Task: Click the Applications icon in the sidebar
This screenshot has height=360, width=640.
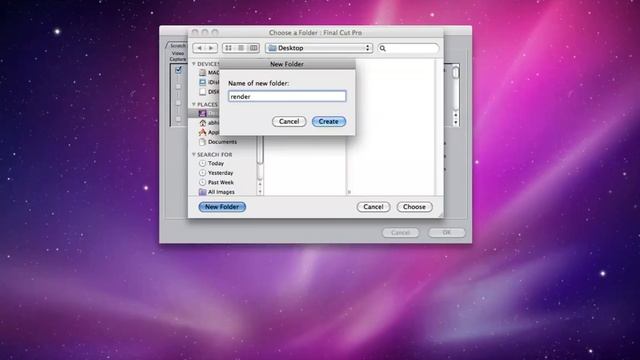Action: pyautogui.click(x=202, y=132)
